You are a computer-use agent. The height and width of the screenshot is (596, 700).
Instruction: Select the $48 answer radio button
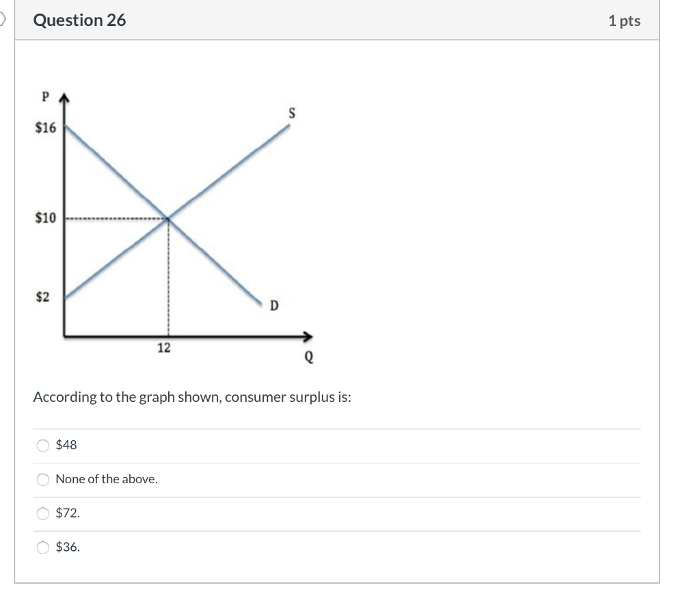pyautogui.click(x=42, y=446)
